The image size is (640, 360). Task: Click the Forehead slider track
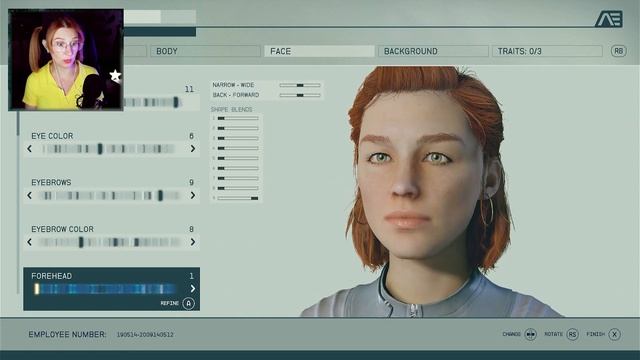[107, 289]
